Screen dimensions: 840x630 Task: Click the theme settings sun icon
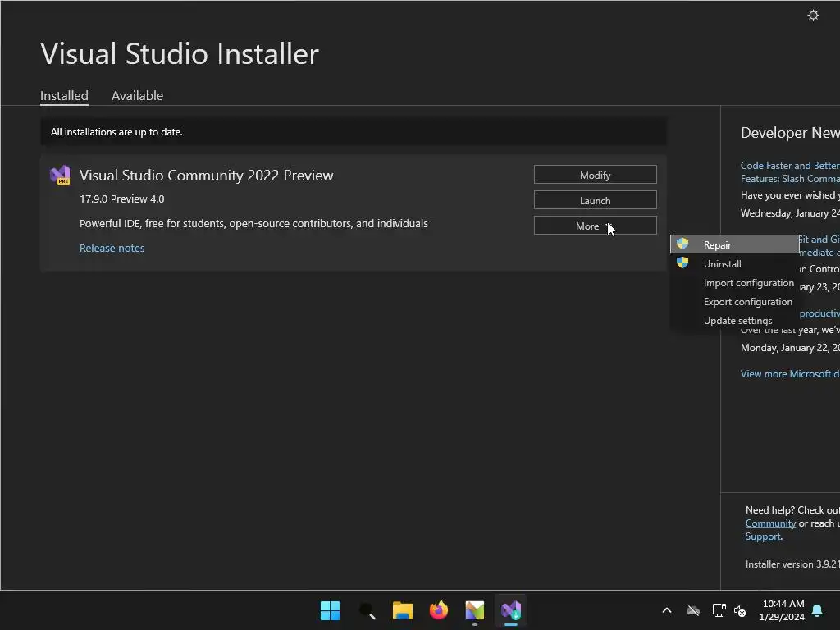click(813, 16)
